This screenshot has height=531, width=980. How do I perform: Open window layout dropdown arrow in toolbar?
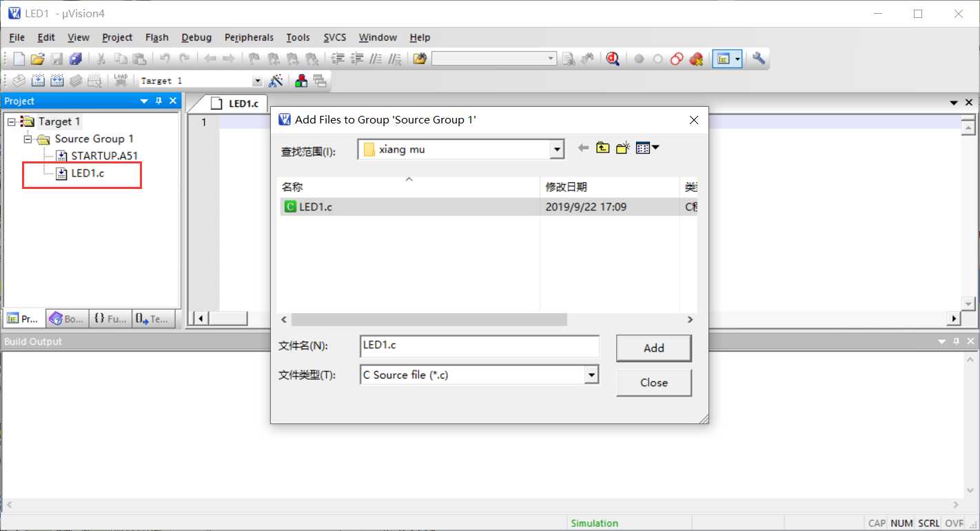[738, 59]
